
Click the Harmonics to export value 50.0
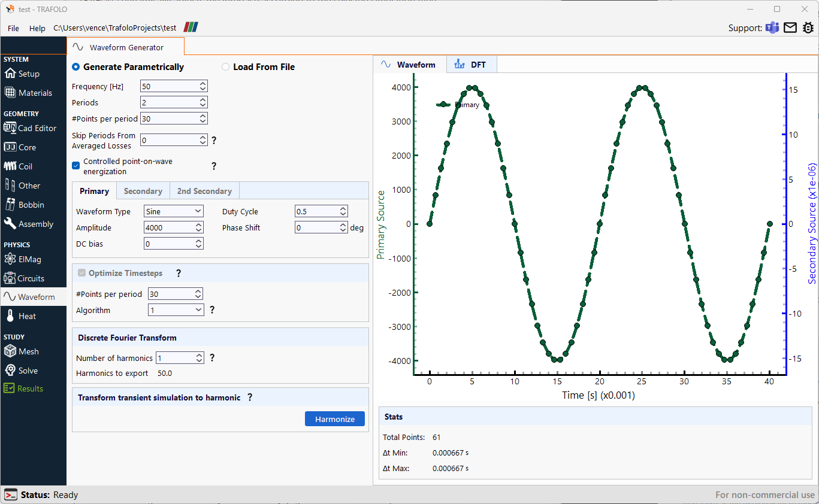165,374
